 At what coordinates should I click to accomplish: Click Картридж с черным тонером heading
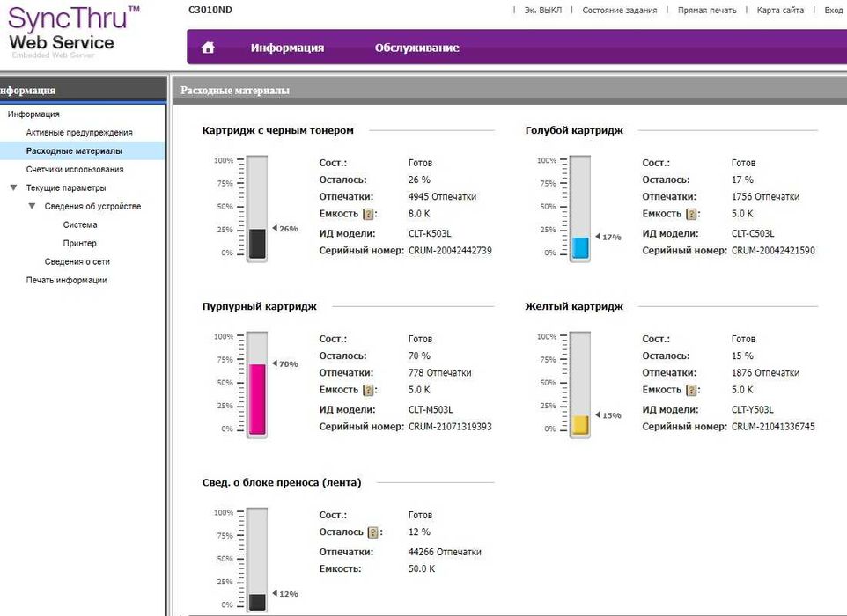277,130
